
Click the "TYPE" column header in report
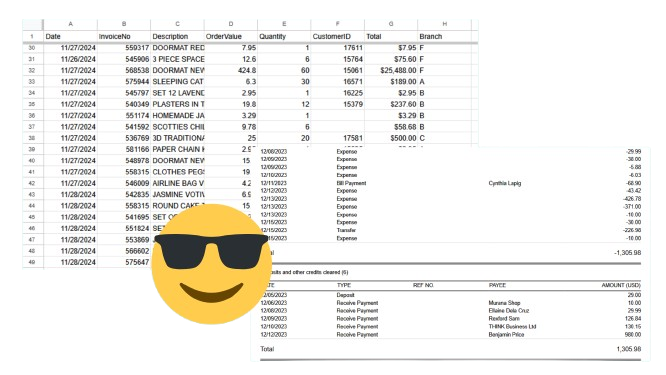pos(344,285)
